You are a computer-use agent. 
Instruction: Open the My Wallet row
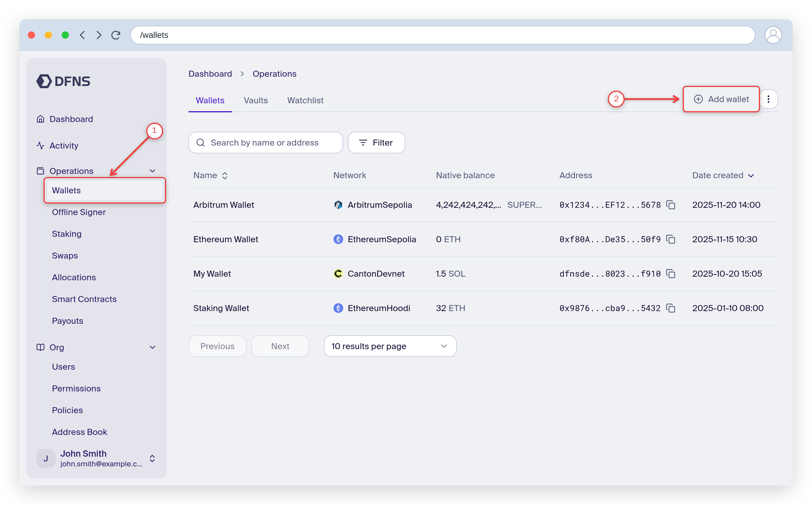click(483, 274)
